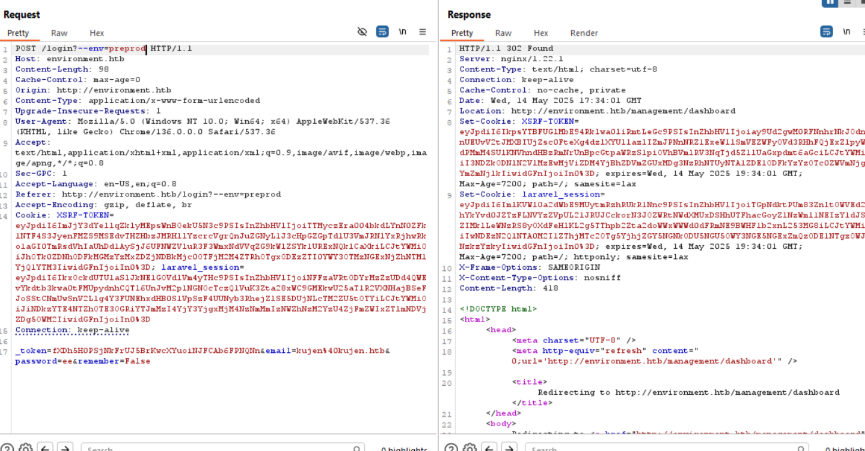This screenshot has height=451, width=865.
Task: Go to previous match in Response search
Action: click(487, 444)
